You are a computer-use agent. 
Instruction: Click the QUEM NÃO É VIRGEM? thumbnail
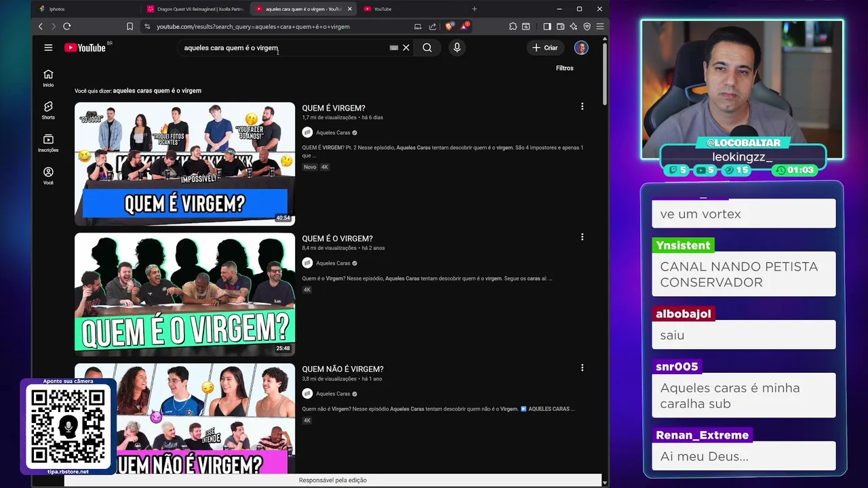click(x=185, y=419)
